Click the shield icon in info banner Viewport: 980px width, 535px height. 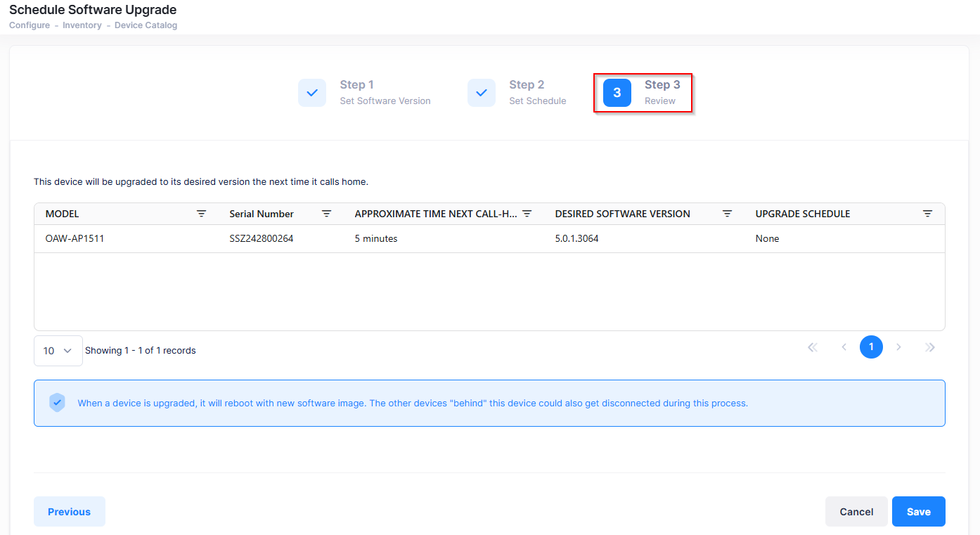coord(57,403)
